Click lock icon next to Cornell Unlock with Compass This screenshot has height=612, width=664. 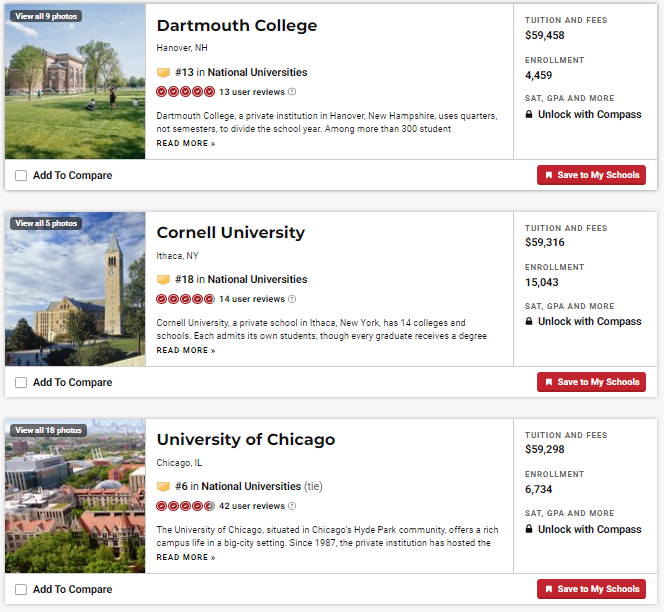coord(529,322)
